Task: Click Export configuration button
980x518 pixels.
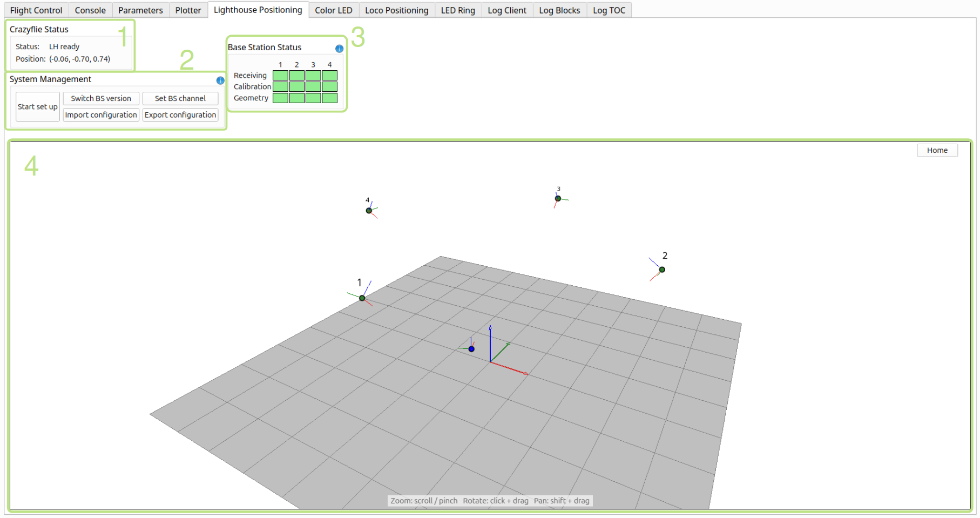Action: [x=180, y=115]
